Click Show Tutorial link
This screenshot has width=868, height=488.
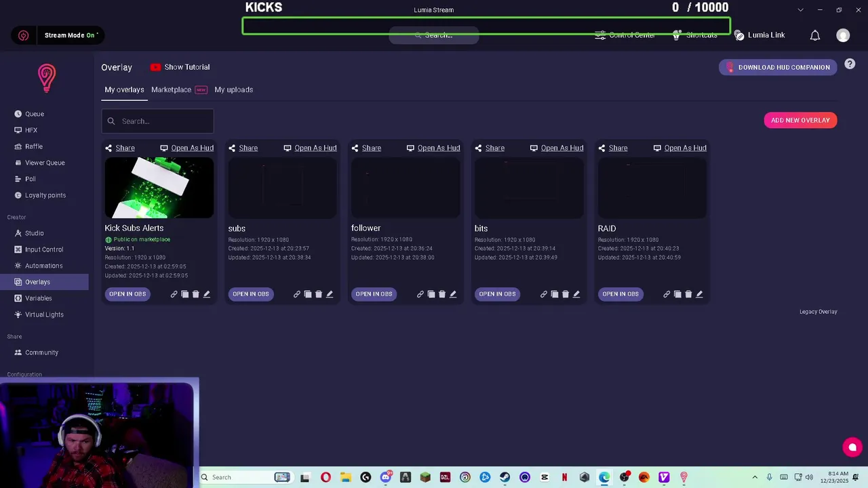click(x=180, y=67)
